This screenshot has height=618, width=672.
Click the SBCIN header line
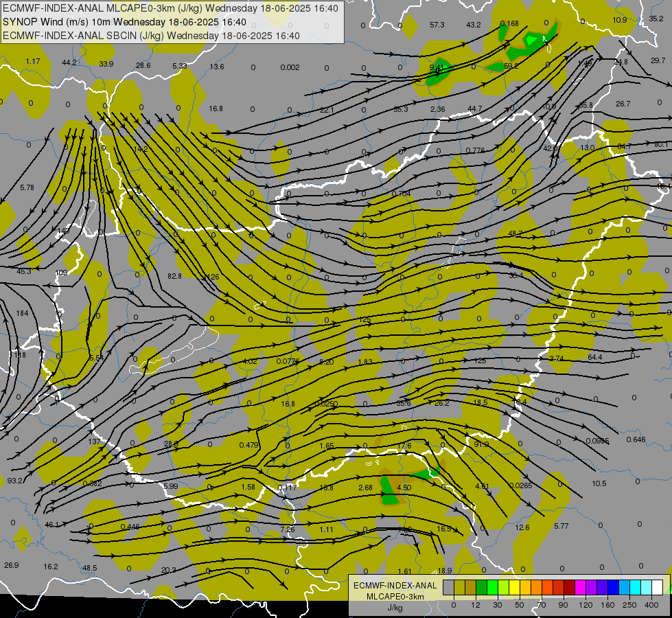pos(151,36)
